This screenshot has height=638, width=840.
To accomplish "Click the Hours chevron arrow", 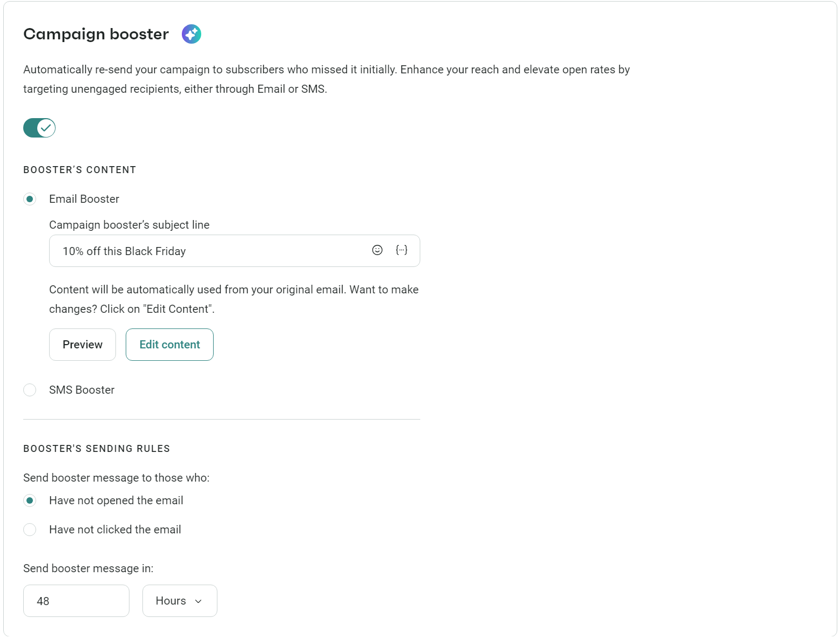I will tap(198, 601).
